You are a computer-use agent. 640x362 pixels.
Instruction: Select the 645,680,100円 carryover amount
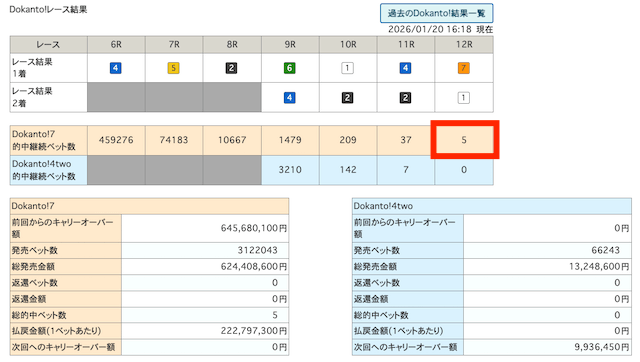[x=254, y=228]
